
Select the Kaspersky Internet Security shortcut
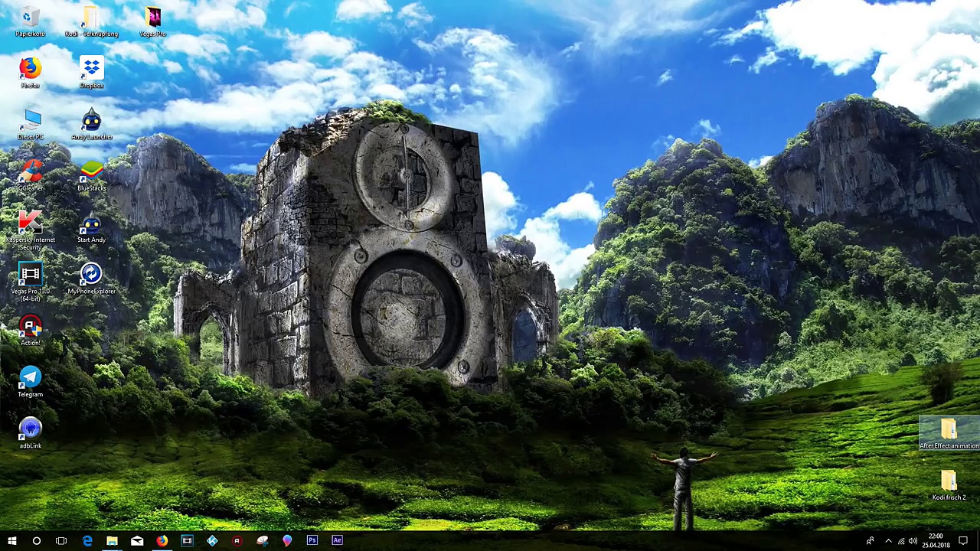(x=31, y=230)
